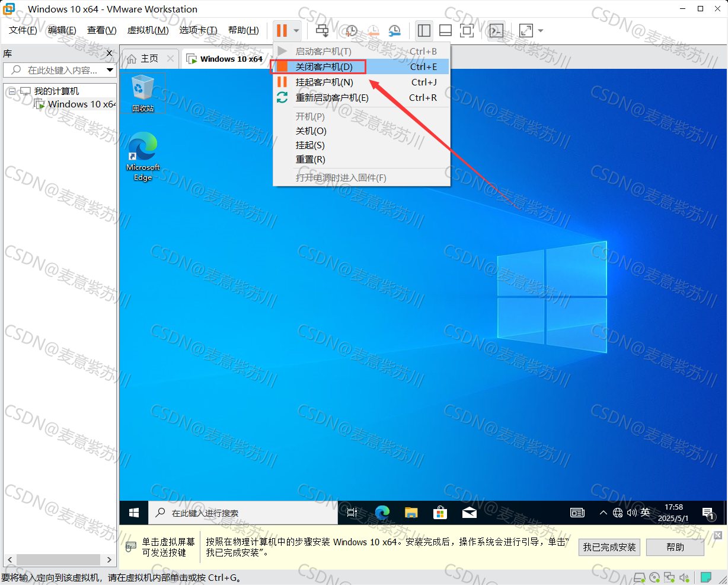Open the 虚拟机(M) menu
728x585 pixels.
[x=148, y=30]
